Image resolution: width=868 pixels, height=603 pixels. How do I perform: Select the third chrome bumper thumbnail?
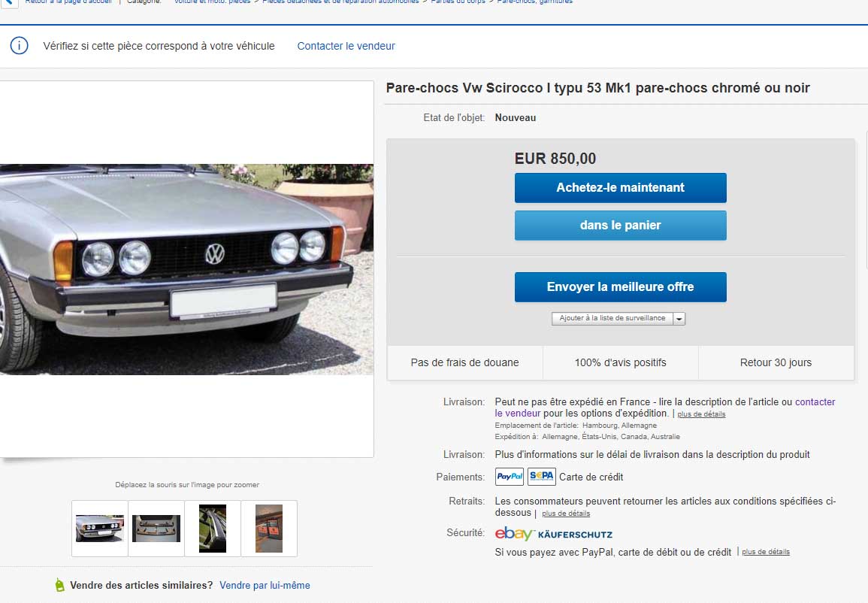(213, 529)
